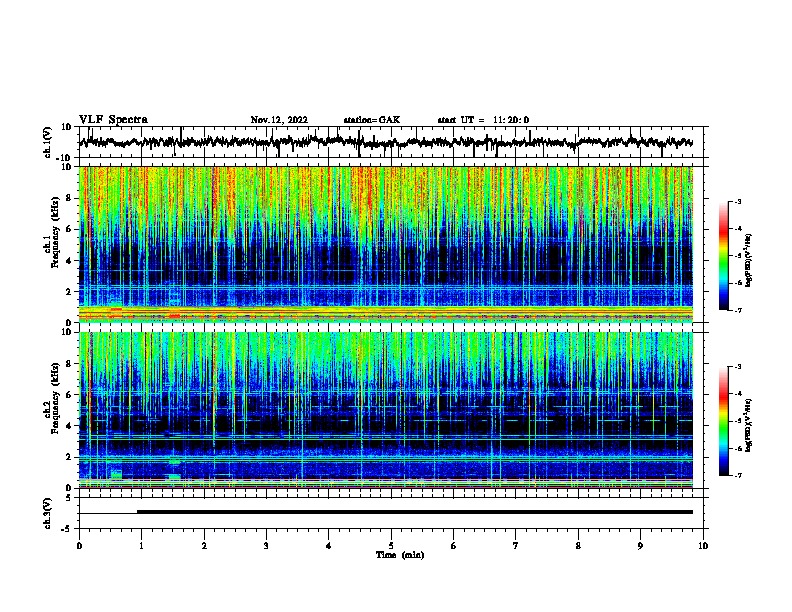Click the "-3" tick on ch.2 colorbar
Image resolution: width=792 pixels, height=612 pixels.
click(x=737, y=367)
